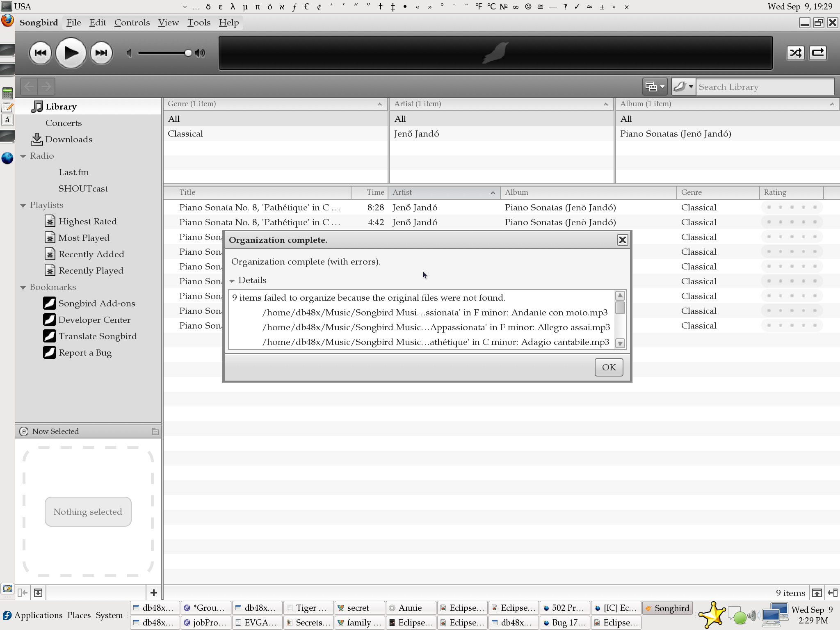The width and height of the screenshot is (840, 630).
Task: Switch to Songbird in the taskbar
Action: (667, 608)
